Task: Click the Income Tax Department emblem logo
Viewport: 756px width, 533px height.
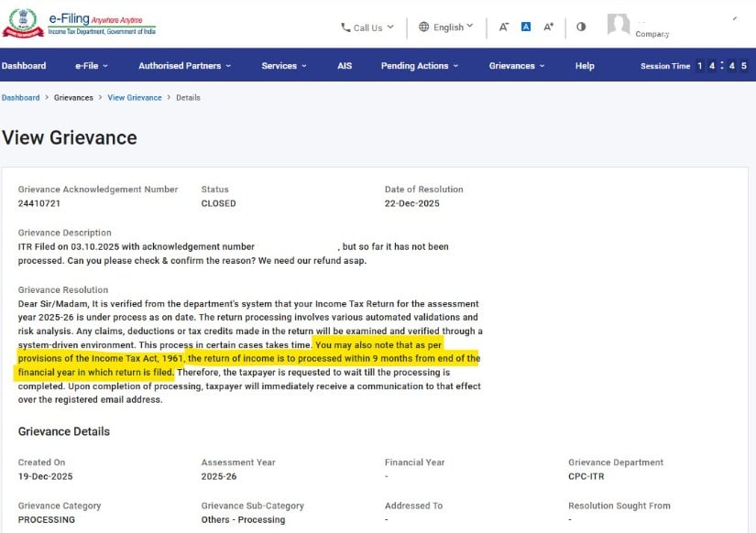Action: (23, 24)
